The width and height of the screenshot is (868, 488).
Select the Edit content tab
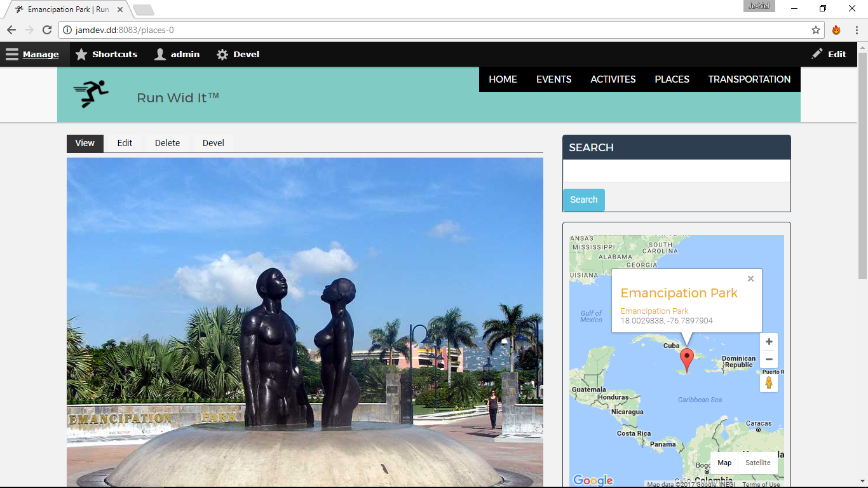[x=125, y=143]
